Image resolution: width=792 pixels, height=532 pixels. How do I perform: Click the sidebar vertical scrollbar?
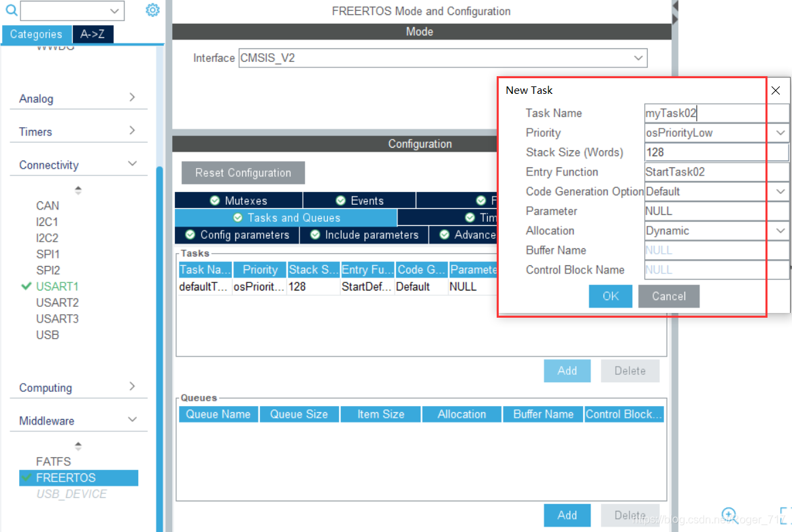(160, 348)
